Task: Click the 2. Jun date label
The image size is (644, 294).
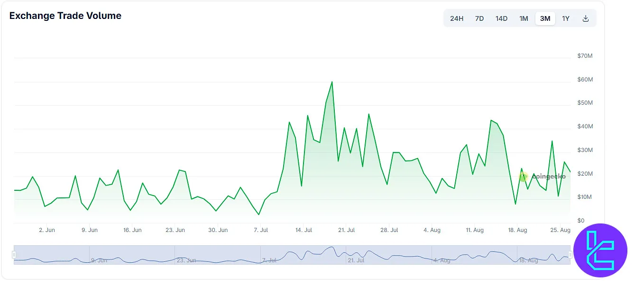Action: coord(47,230)
